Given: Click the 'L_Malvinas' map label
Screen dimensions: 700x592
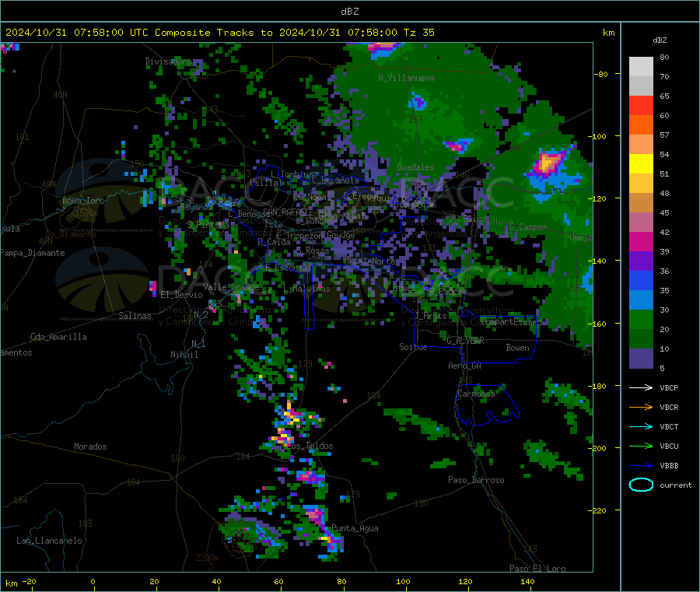Looking at the screenshot, I should coord(306,289).
